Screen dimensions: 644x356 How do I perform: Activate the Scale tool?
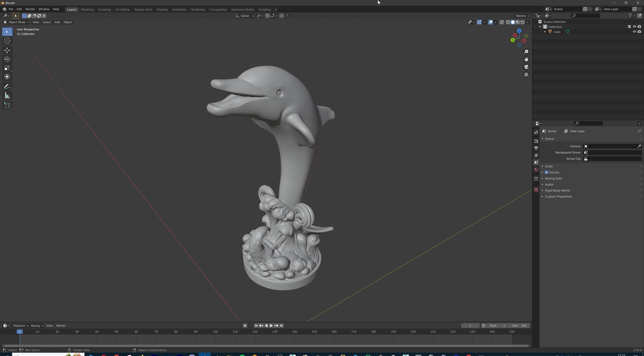pos(7,68)
